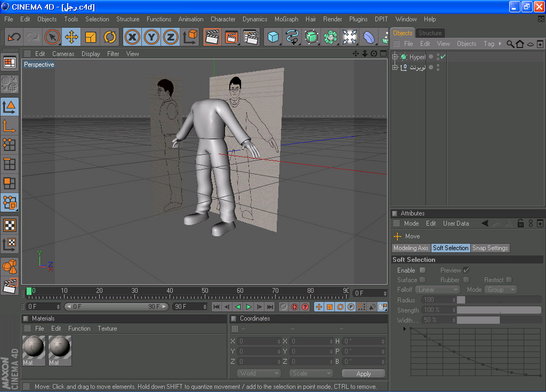Expand the HyperNURBS object tree
The height and width of the screenshot is (392, 546).
(x=395, y=57)
